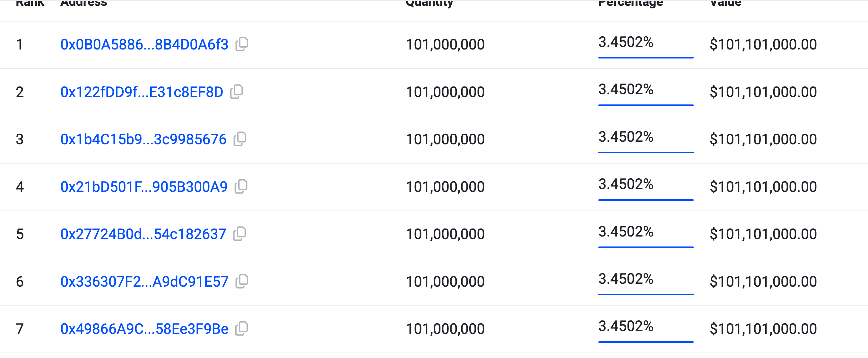Screen dimensions: 868x358
Task: Copy address 0x0B0A5886...8B4D0A6f3
Action: (242, 44)
